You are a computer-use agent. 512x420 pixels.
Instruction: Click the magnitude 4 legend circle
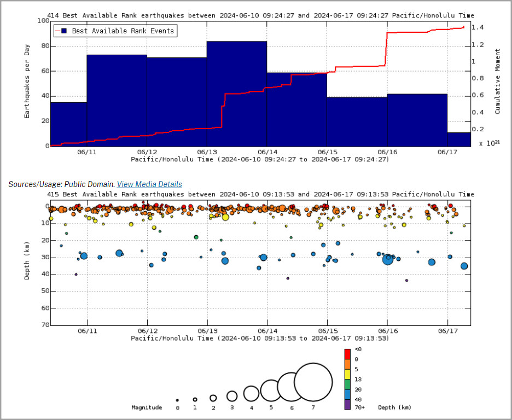(251, 393)
